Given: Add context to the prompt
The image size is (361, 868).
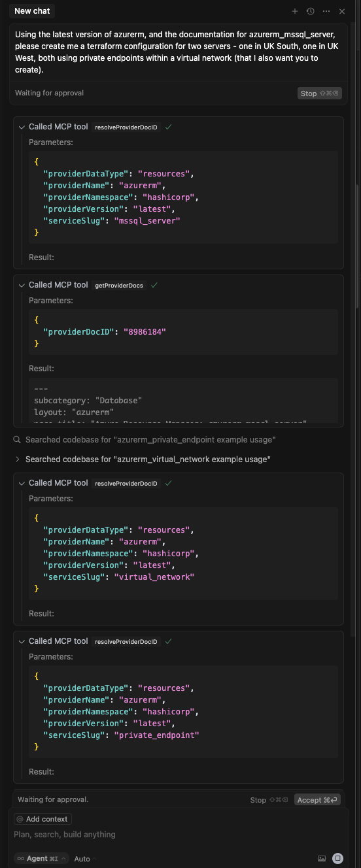Looking at the screenshot, I should pos(43,819).
